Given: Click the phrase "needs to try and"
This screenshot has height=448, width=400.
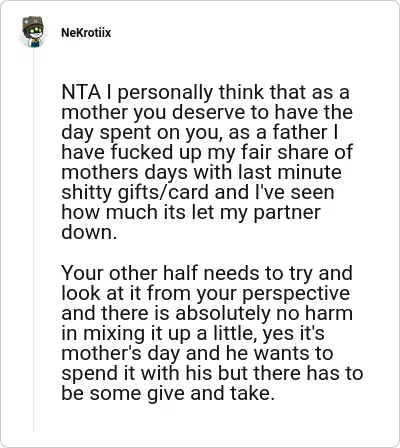Looking at the screenshot, I should point(278,274).
